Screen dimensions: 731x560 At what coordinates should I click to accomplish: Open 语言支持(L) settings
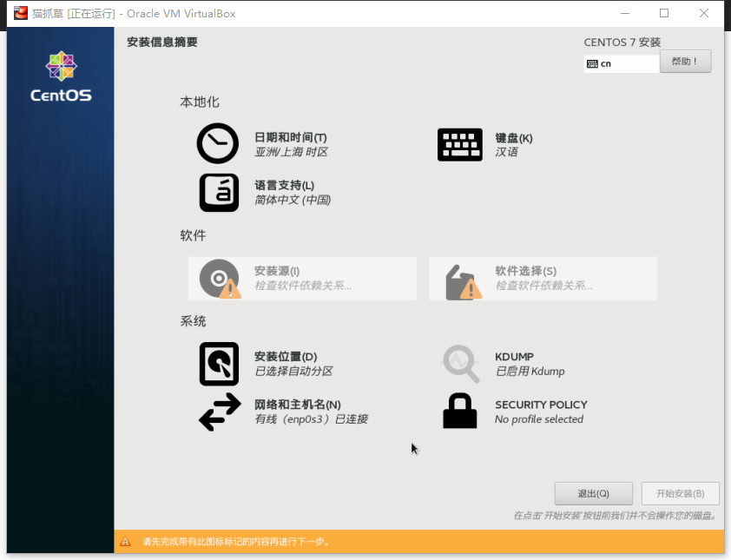285,186
